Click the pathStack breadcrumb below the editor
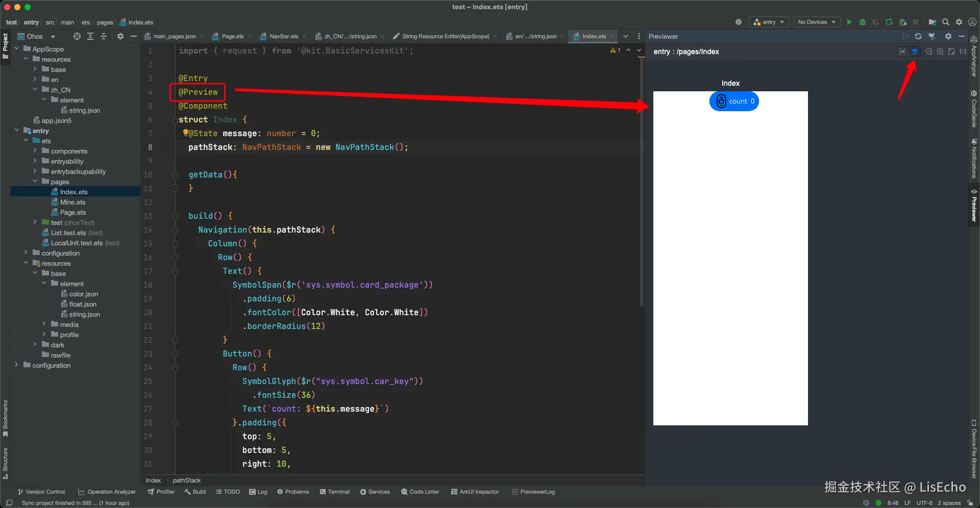 click(187, 480)
